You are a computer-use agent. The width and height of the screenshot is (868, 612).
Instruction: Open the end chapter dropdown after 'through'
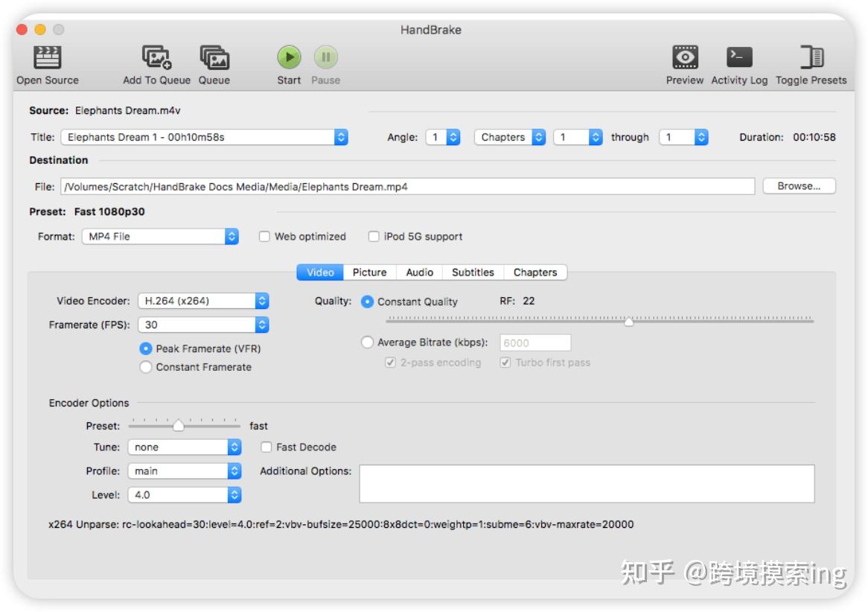(683, 137)
